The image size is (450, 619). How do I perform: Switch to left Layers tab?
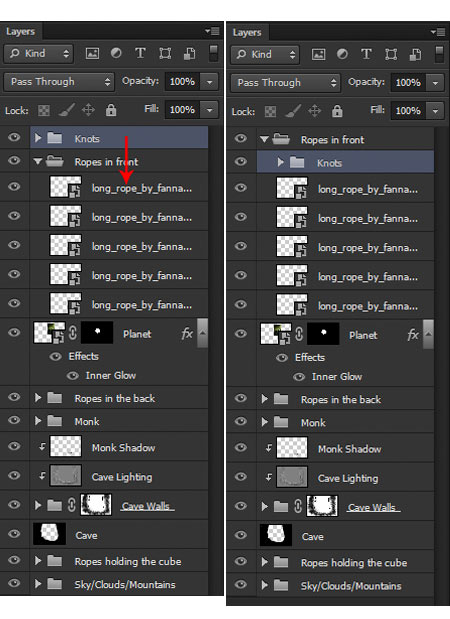[x=21, y=32]
